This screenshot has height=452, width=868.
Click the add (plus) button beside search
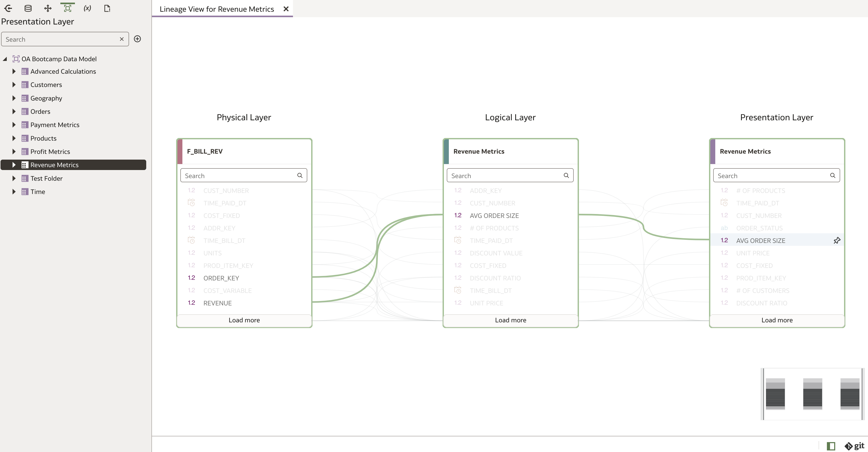(137, 39)
